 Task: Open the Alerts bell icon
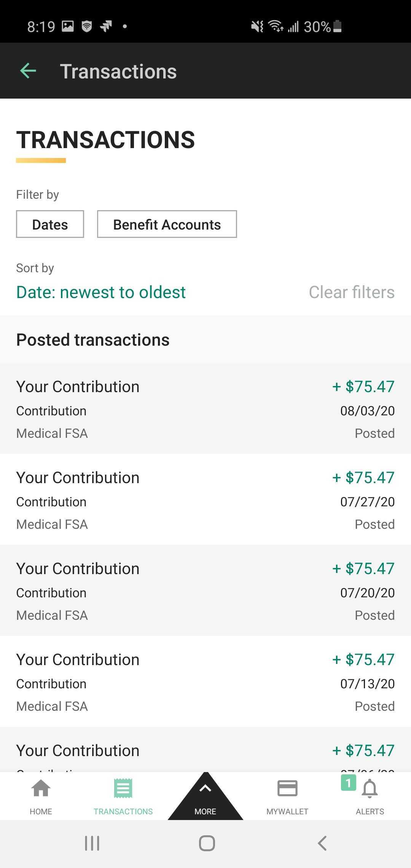click(x=370, y=788)
